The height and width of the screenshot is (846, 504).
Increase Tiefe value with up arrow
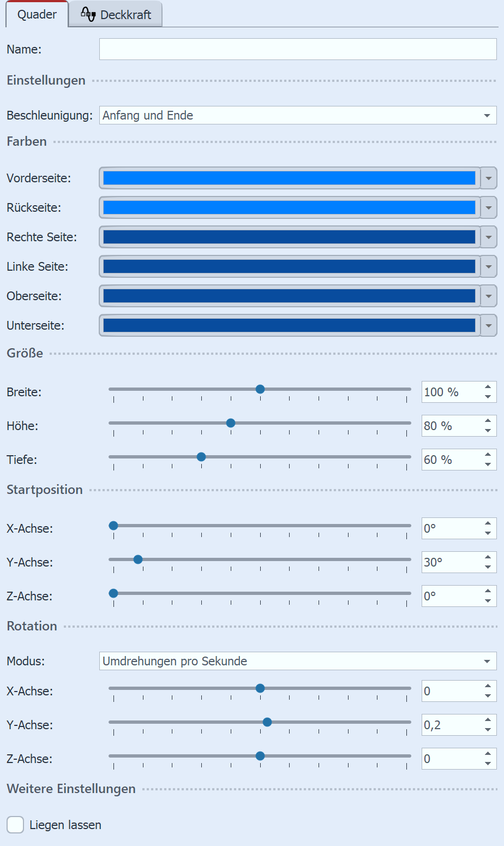488,455
